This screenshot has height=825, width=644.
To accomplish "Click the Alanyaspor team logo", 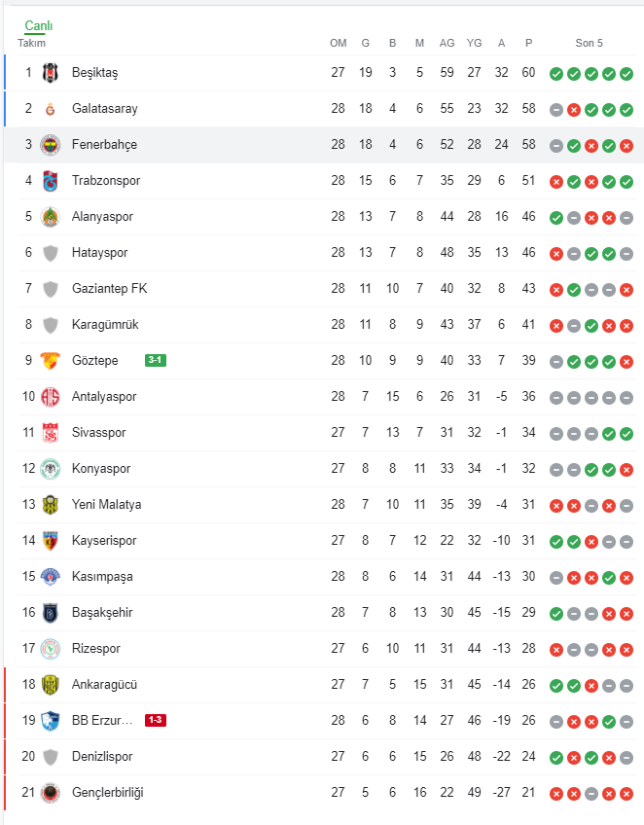I will 51,217.
